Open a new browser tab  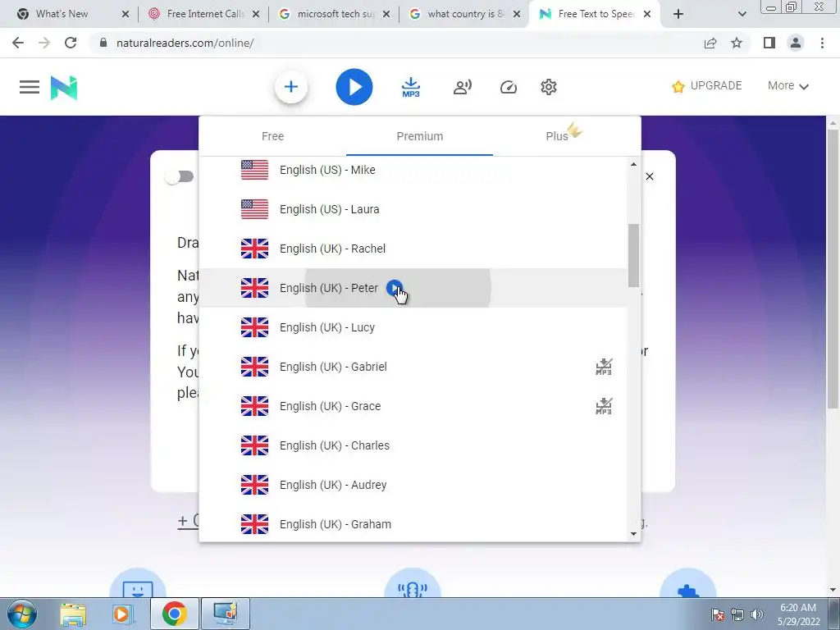click(x=678, y=14)
